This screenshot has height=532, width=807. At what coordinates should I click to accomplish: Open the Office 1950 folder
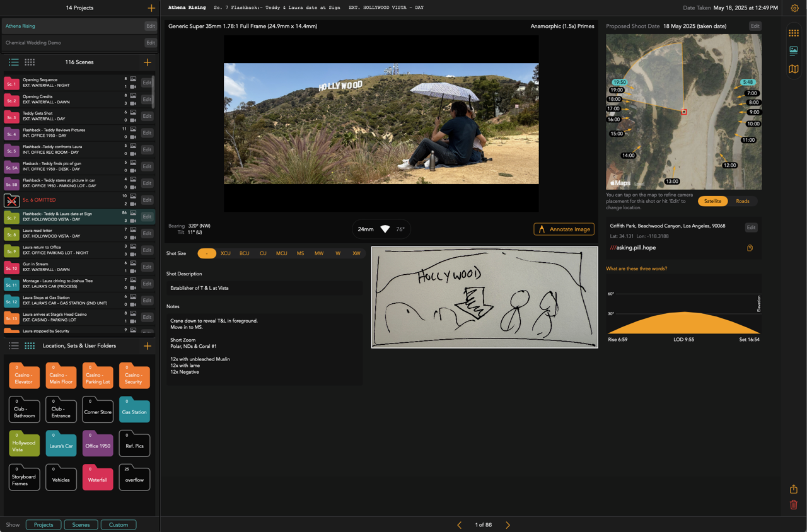point(98,444)
